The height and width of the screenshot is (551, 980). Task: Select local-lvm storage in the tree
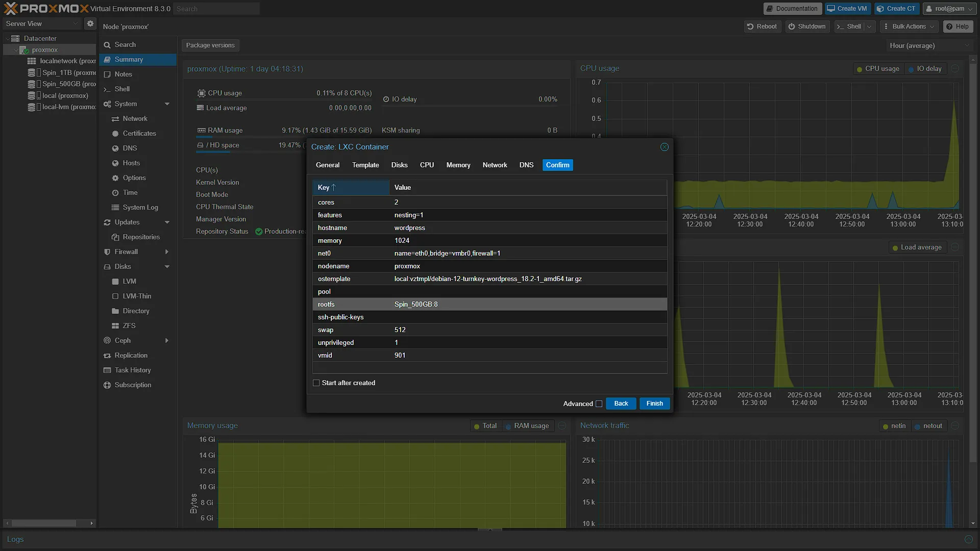pyautogui.click(x=62, y=107)
